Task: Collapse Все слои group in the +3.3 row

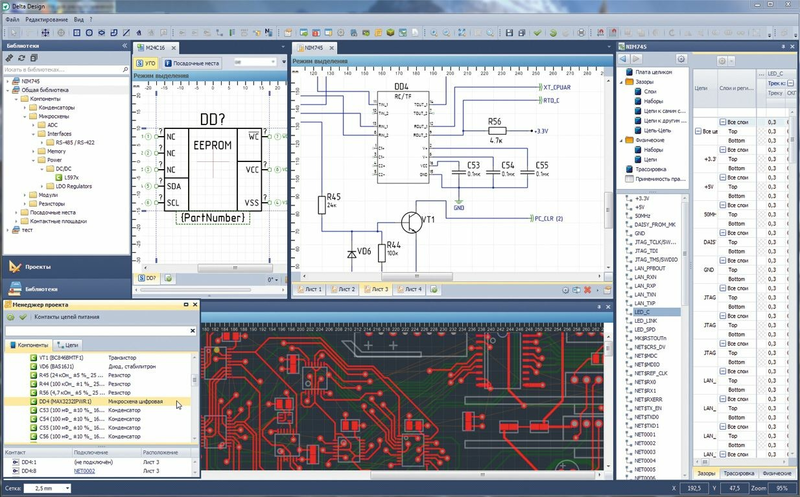Action: pos(722,150)
